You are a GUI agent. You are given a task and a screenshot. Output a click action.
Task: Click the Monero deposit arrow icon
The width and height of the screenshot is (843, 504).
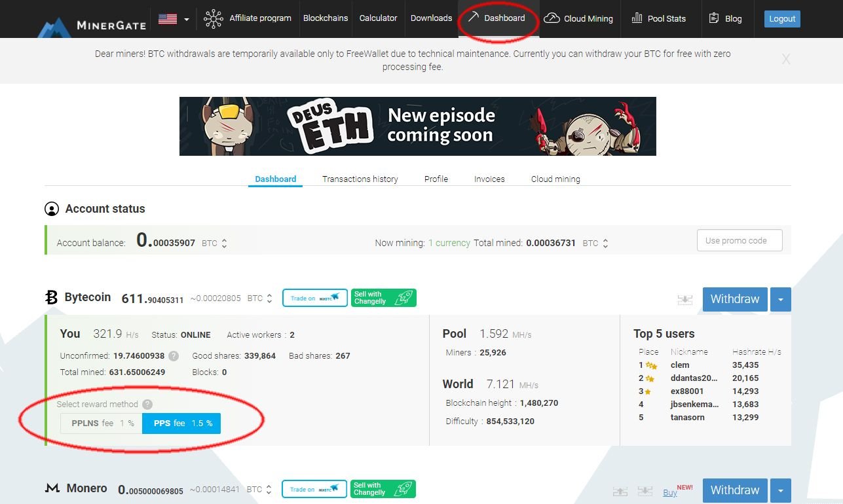pyautogui.click(x=620, y=490)
